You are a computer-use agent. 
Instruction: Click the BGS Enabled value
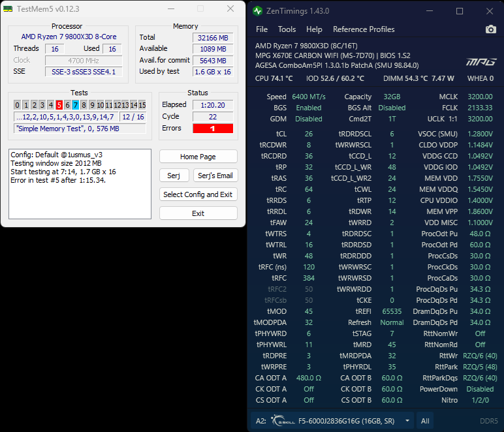point(309,108)
